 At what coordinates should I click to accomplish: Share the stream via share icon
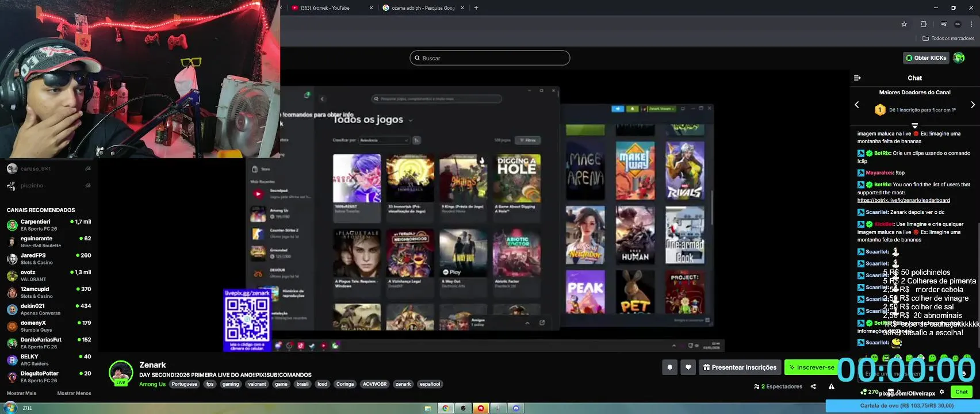813,386
